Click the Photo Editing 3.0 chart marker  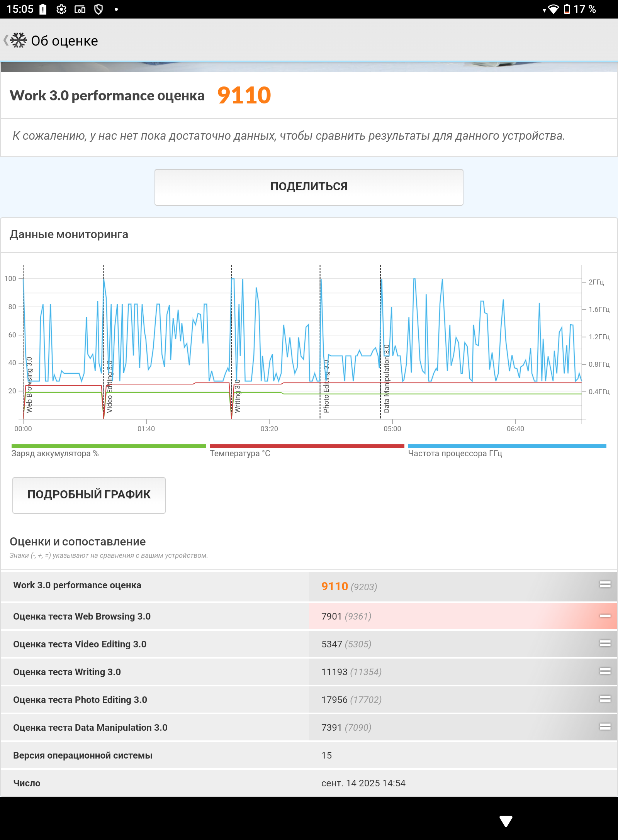326,386
